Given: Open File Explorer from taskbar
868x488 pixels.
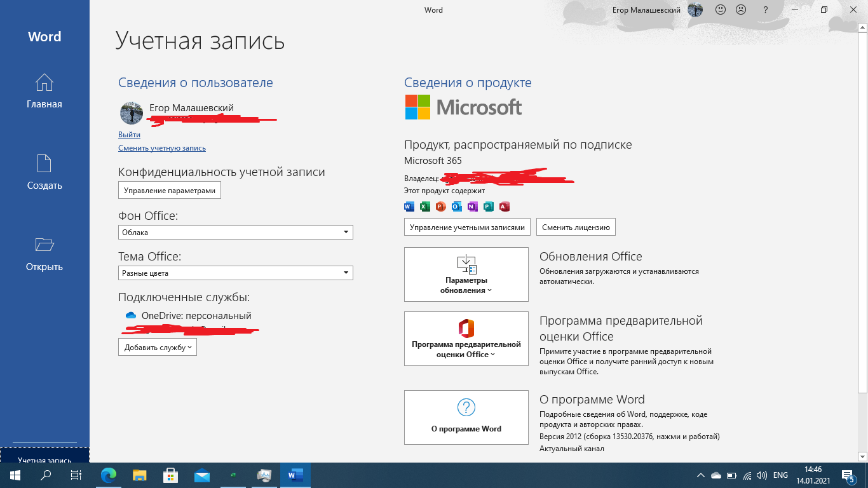Looking at the screenshot, I should [x=140, y=475].
